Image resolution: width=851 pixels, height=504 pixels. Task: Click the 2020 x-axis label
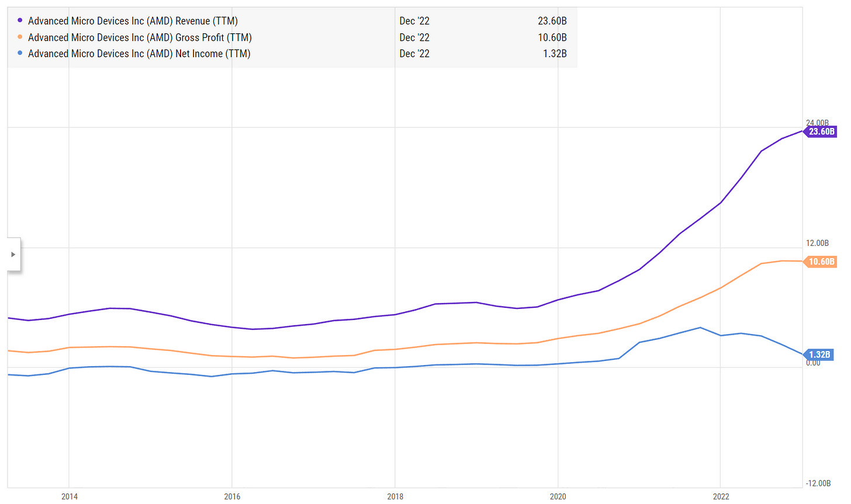click(x=558, y=496)
